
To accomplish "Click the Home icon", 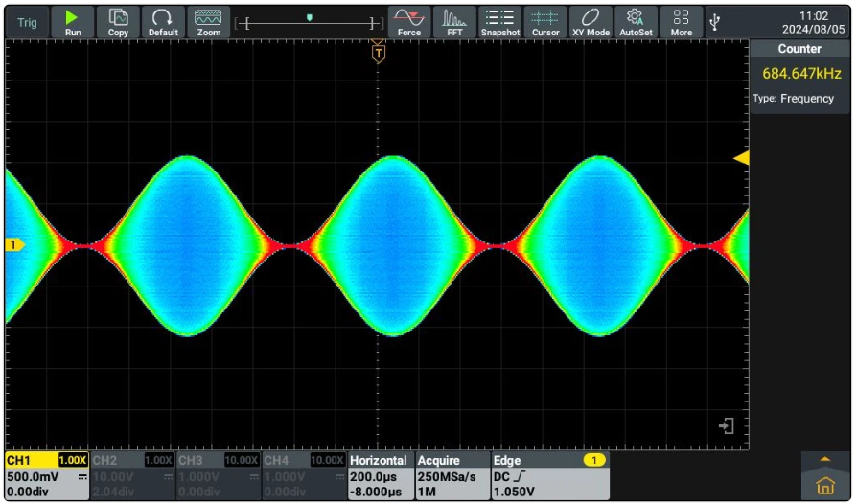I will (824, 485).
